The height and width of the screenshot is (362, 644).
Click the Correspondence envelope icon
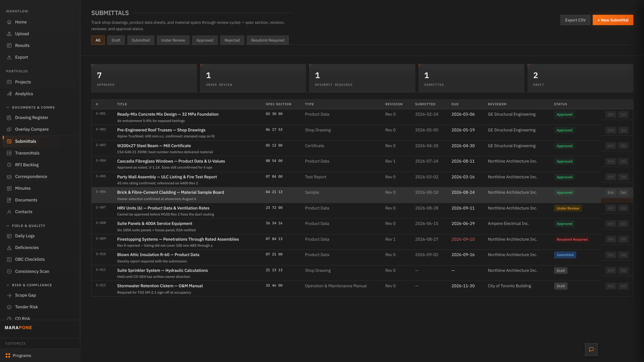click(9, 177)
